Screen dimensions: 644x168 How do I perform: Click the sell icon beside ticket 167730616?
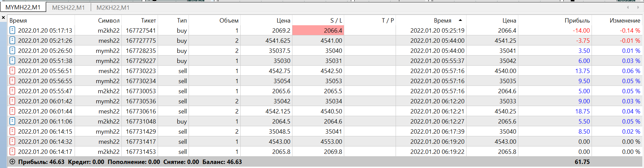(x=12, y=111)
